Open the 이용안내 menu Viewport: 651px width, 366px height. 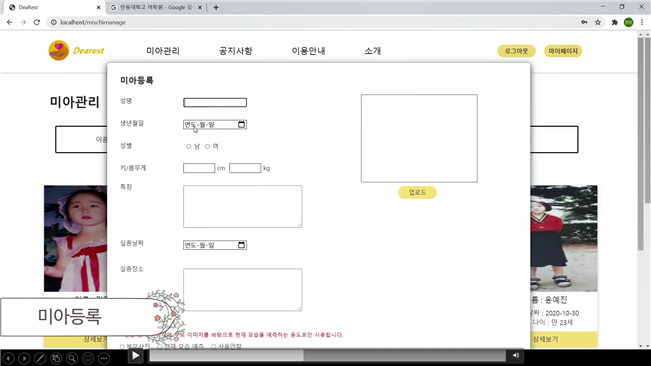click(308, 51)
